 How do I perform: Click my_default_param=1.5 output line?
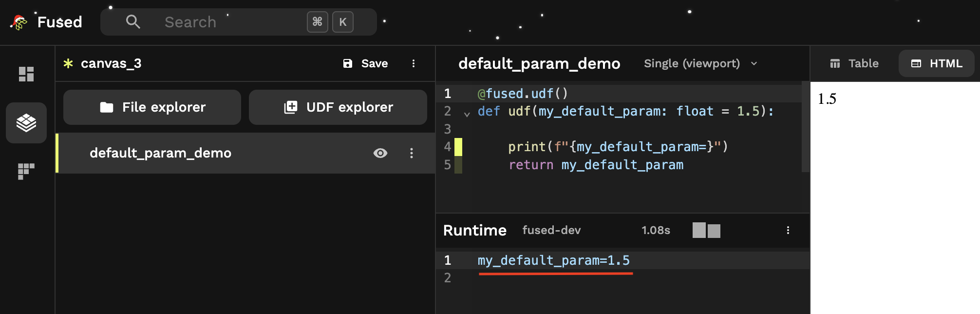[553, 260]
